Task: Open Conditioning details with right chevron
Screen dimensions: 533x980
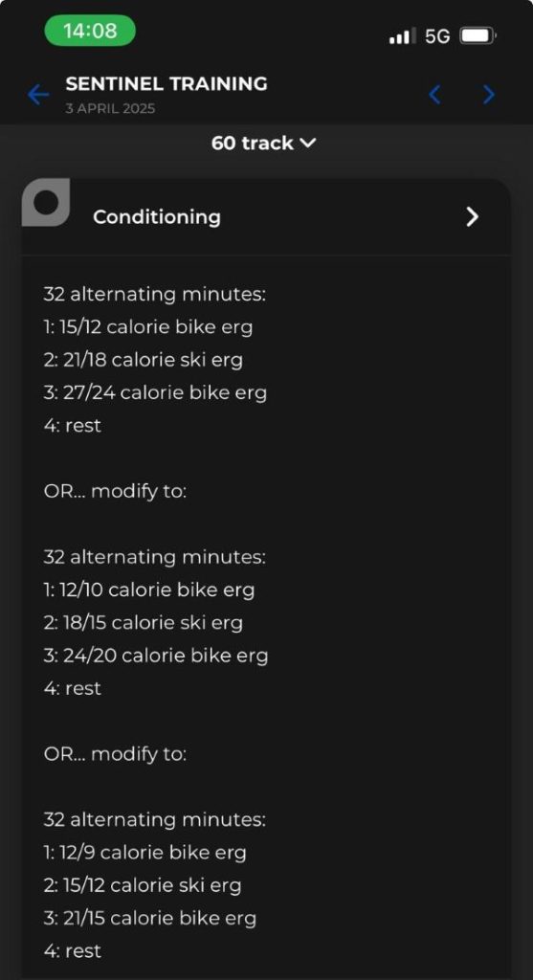Action: (x=473, y=217)
